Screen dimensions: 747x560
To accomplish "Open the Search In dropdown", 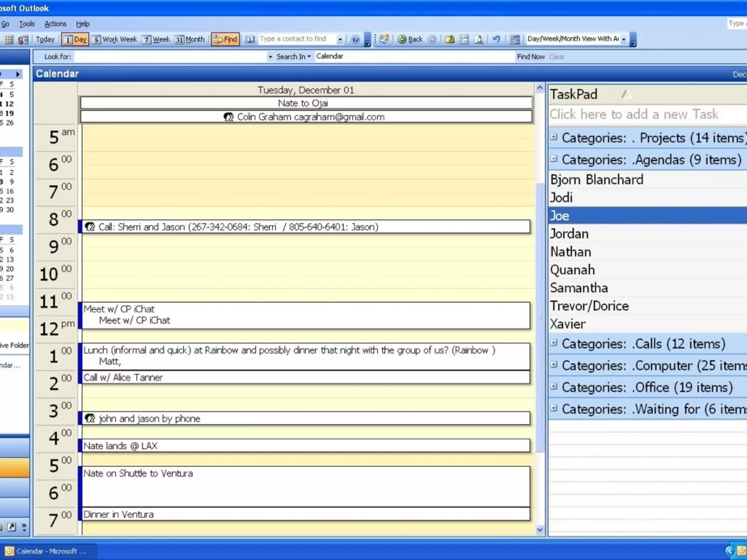I will 293,57.
